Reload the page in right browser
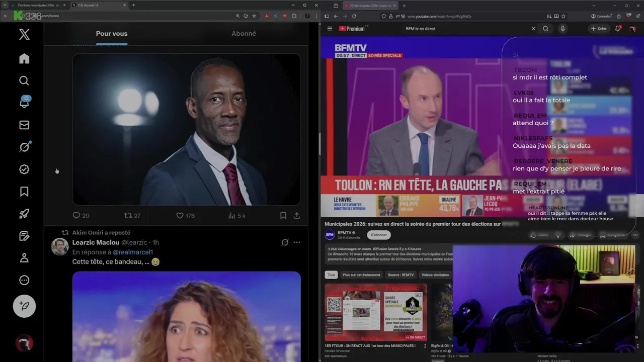The image size is (644, 362). pyautogui.click(x=355, y=16)
